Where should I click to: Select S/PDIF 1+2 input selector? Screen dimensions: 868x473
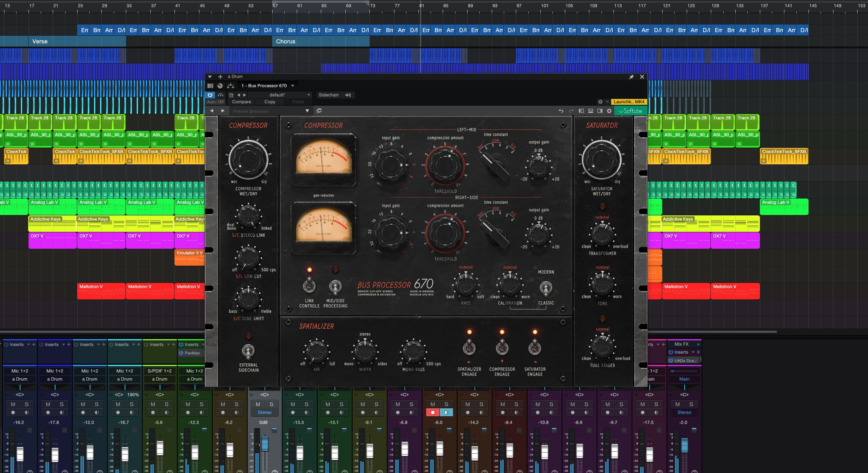(160, 371)
